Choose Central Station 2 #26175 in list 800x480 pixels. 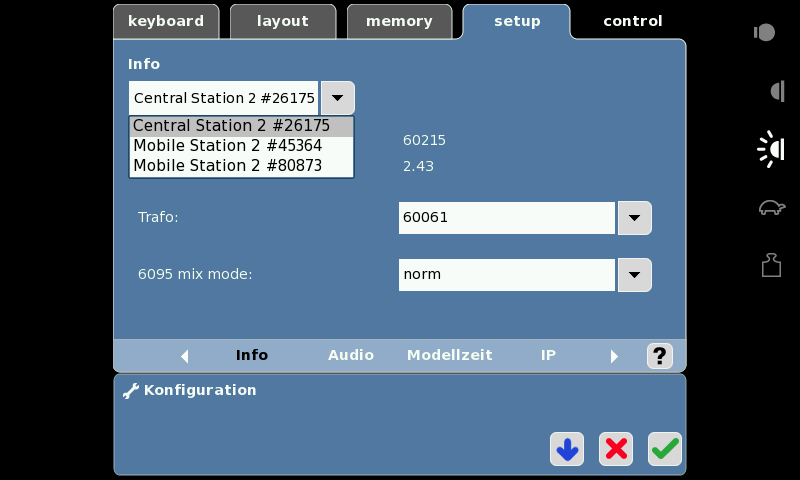pyautogui.click(x=241, y=126)
